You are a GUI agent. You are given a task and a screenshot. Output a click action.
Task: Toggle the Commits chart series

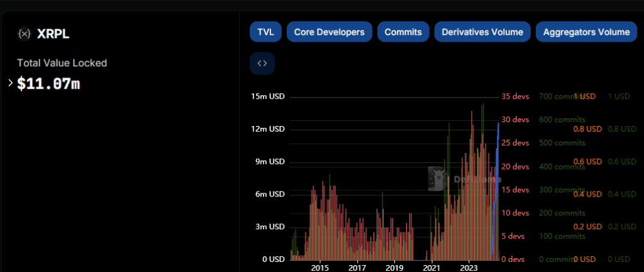point(403,32)
